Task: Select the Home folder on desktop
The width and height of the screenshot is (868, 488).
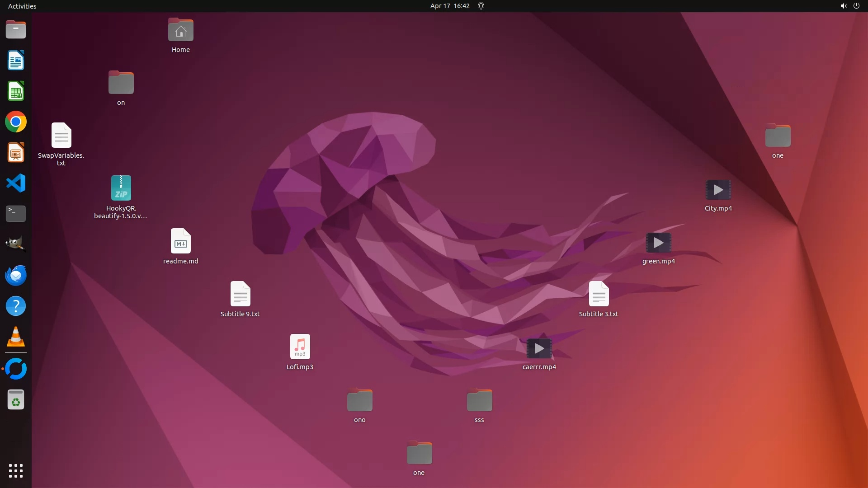Action: click(x=180, y=30)
